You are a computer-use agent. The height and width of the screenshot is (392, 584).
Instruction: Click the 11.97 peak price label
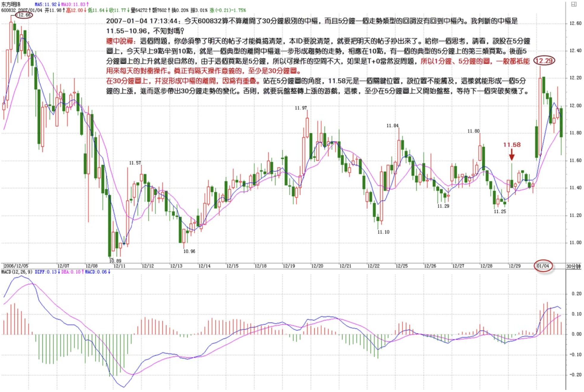click(x=301, y=108)
